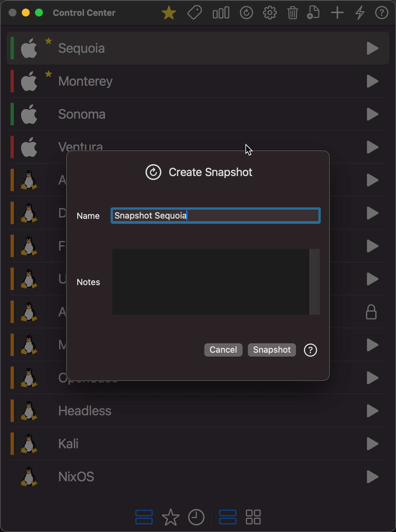Click the trash icon in the toolbar

[292, 13]
